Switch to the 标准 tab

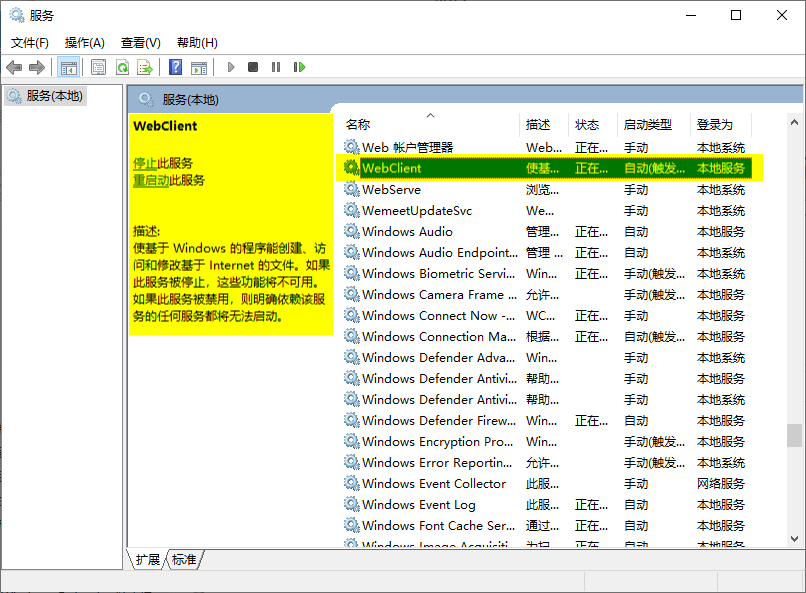[x=184, y=560]
